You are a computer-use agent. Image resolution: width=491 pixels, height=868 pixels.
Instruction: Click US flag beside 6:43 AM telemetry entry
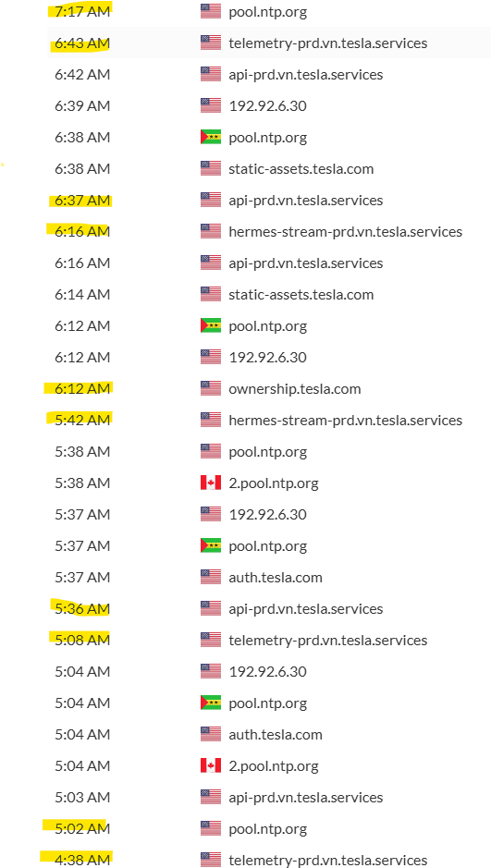point(210,43)
